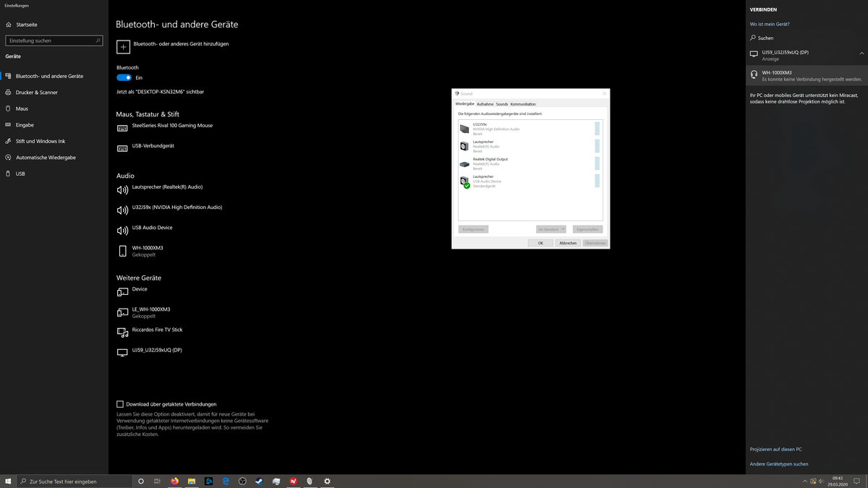Open the Kommunikation tab

pyautogui.click(x=524, y=104)
